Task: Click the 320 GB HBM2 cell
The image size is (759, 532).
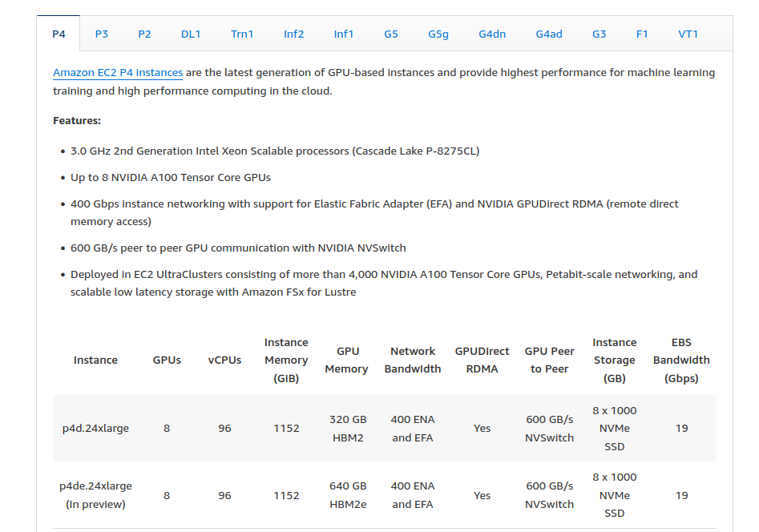Action: [x=348, y=429]
